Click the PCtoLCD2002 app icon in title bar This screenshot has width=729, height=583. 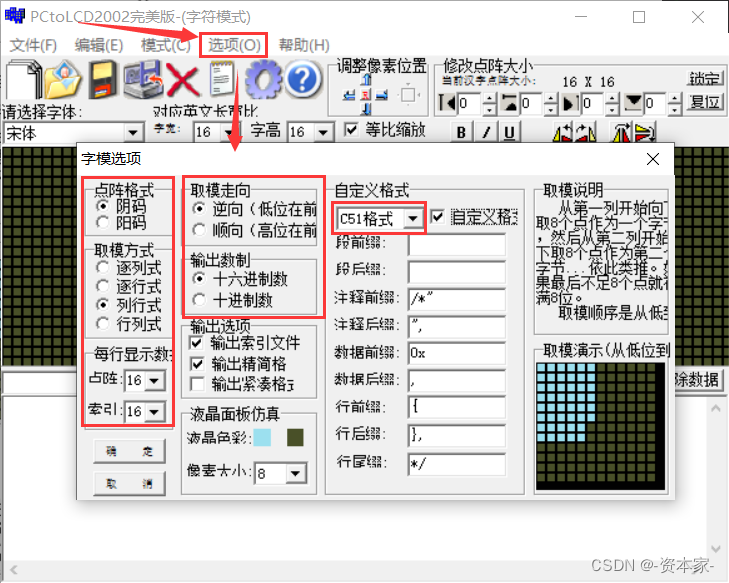[x=14, y=15]
